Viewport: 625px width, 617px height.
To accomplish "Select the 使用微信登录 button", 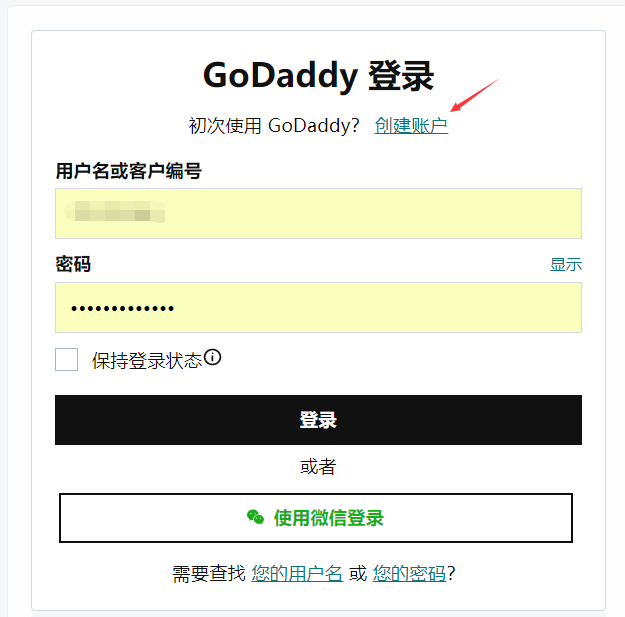I will tap(316, 518).
